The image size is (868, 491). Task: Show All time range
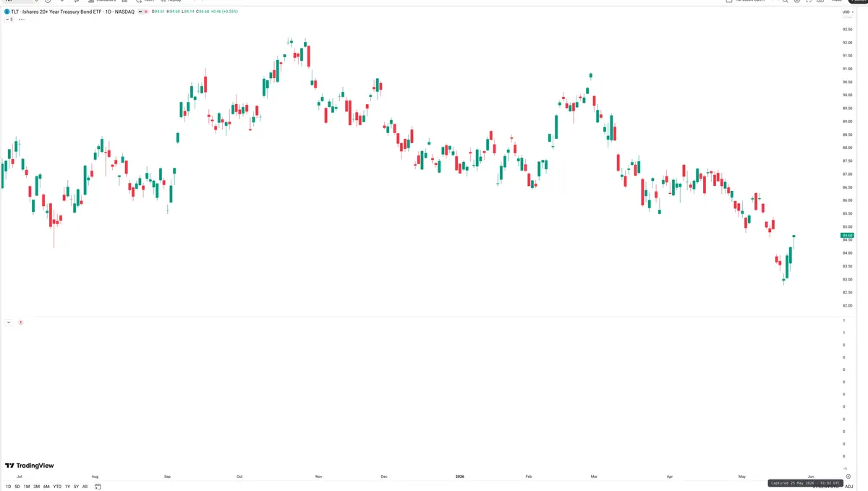click(85, 487)
